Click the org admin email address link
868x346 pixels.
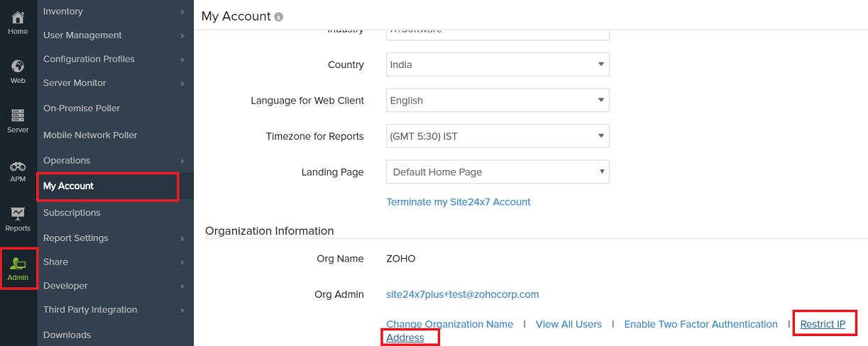[463, 294]
